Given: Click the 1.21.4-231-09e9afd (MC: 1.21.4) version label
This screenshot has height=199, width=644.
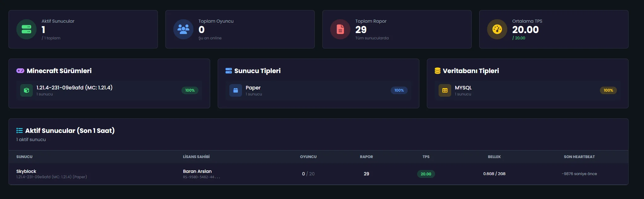Looking at the screenshot, I should tap(74, 88).
